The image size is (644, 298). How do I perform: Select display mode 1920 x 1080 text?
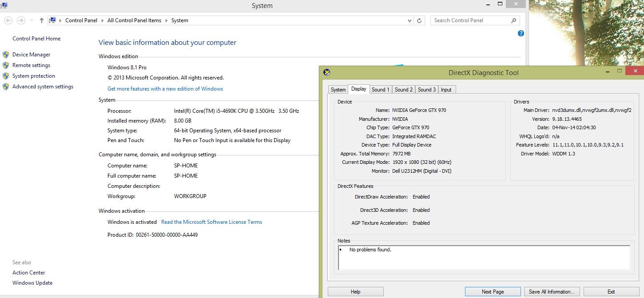tap(421, 162)
